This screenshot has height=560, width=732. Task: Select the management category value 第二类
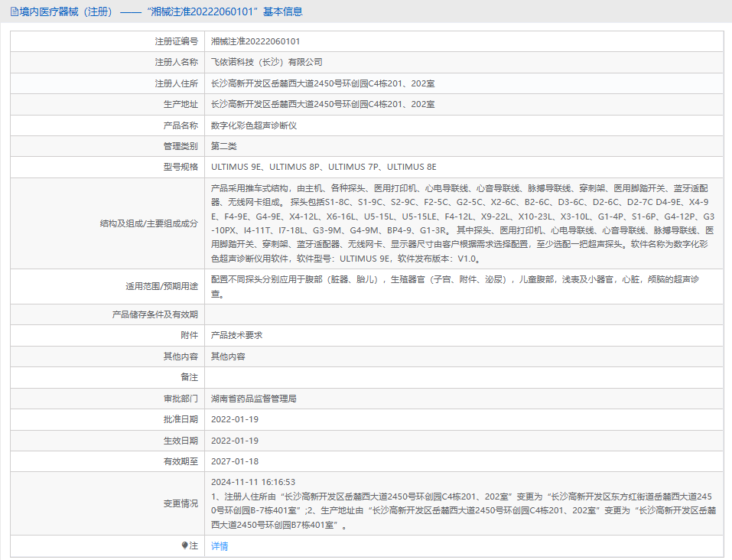pyautogui.click(x=224, y=146)
